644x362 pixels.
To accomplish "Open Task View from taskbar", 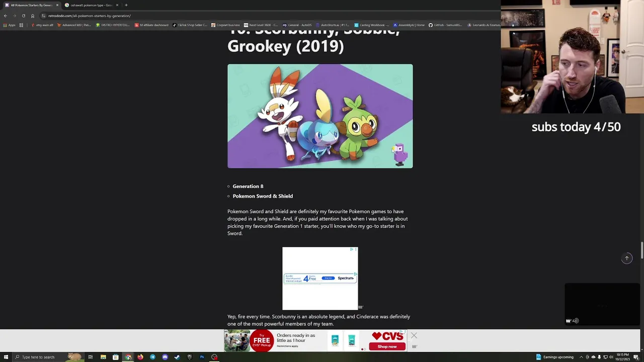I will pos(91,357).
